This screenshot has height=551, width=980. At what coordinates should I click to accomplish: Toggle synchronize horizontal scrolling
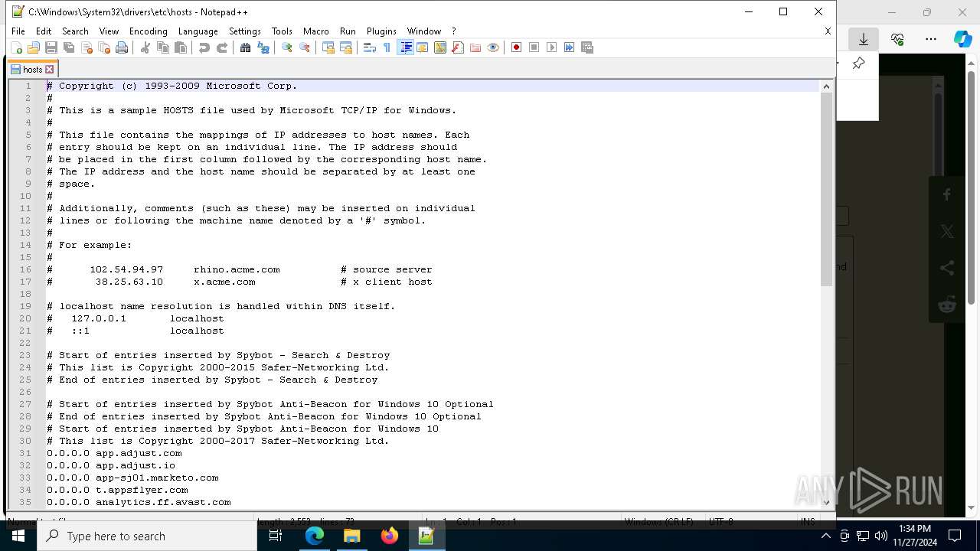346,47
